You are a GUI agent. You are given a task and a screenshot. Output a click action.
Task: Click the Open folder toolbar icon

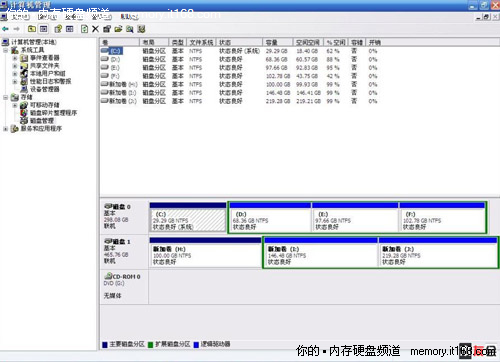118,29
